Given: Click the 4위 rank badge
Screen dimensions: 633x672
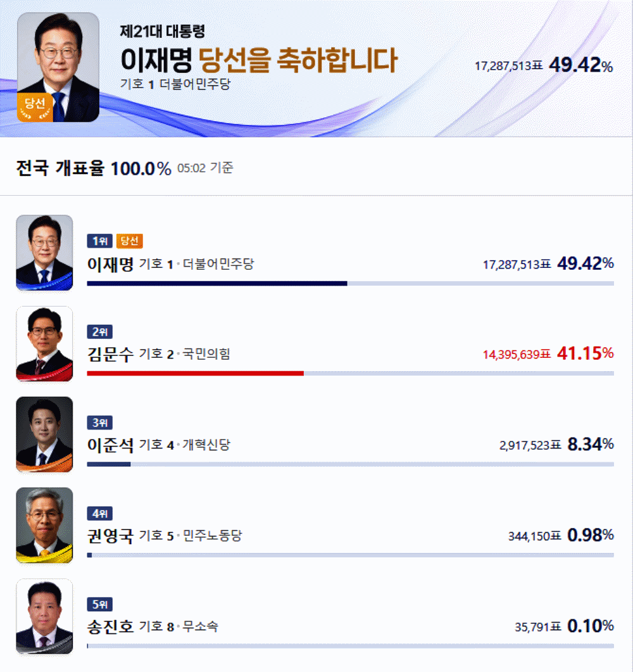Looking at the screenshot, I should click(100, 514).
